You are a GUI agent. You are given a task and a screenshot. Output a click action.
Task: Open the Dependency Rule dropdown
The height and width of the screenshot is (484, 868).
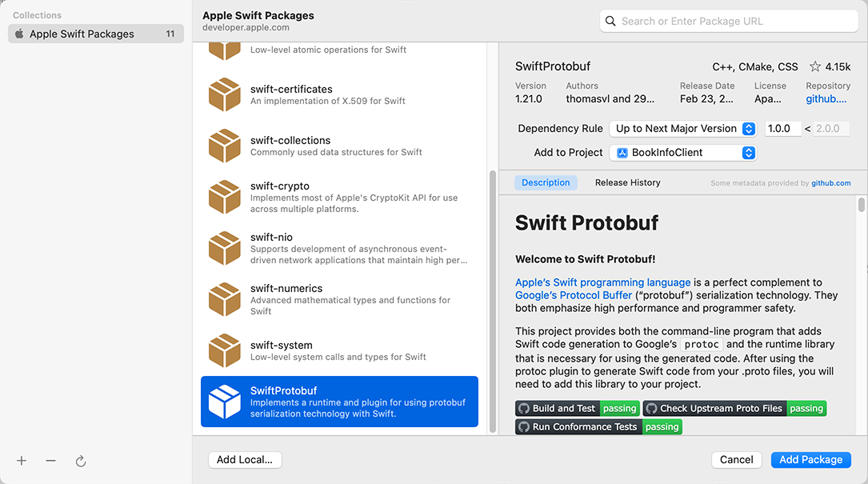click(682, 128)
